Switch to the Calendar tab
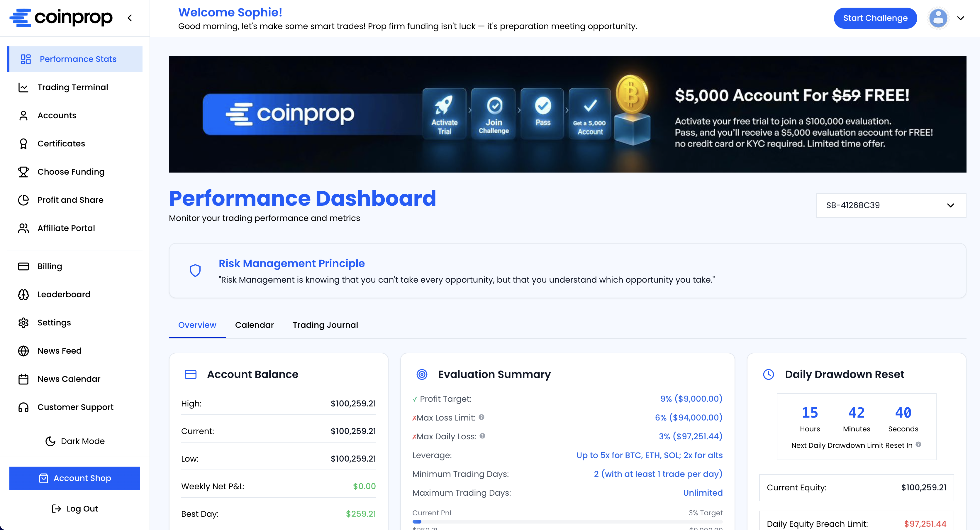The width and height of the screenshot is (980, 530). coord(254,325)
